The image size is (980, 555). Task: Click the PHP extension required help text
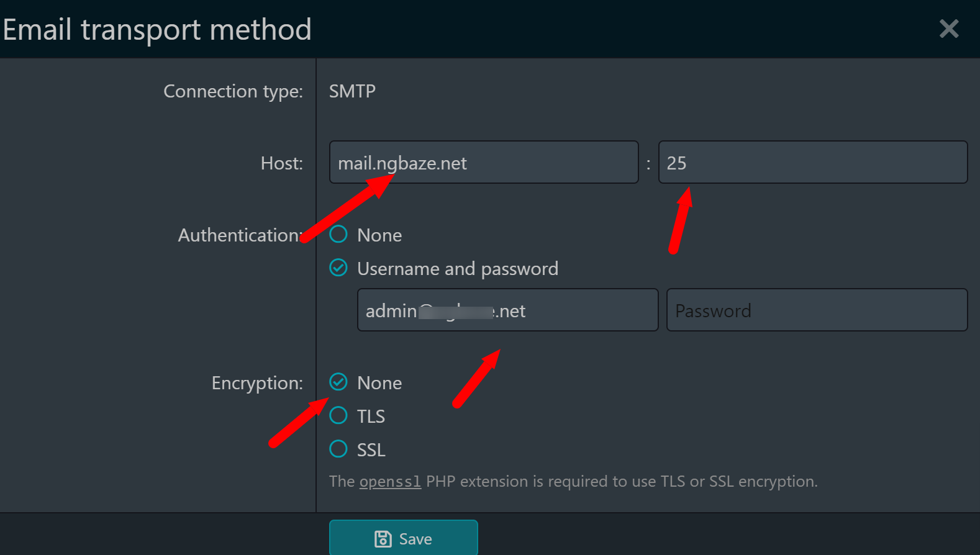[x=621, y=482]
